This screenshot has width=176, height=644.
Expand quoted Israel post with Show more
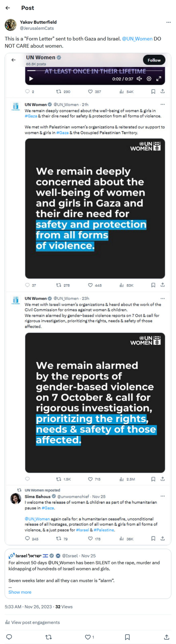20,592
